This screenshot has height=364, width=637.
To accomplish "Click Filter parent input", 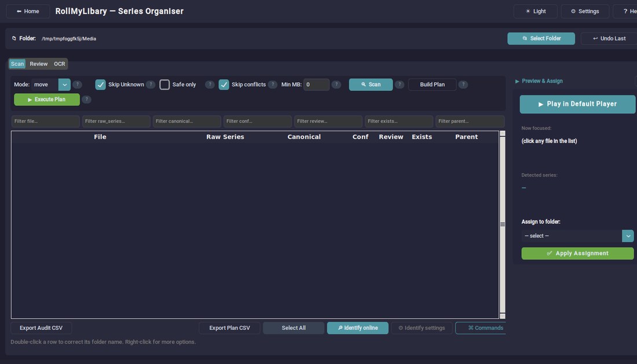I will [x=470, y=122].
